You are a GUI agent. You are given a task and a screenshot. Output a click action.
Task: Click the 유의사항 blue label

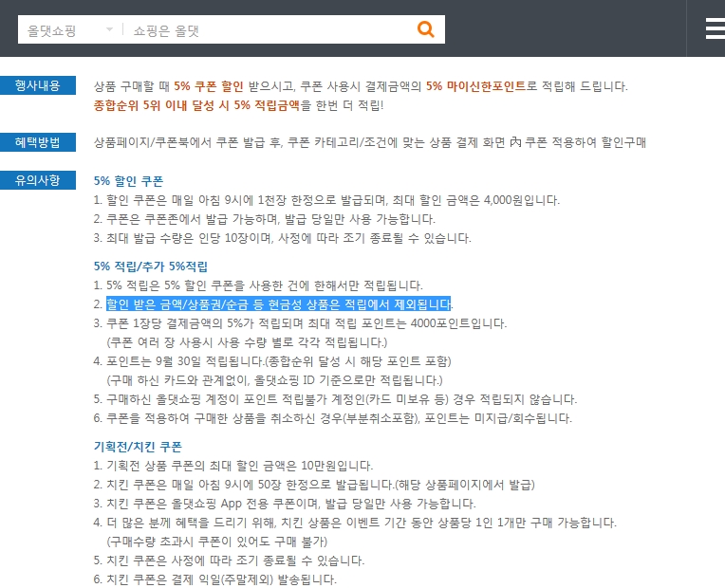coord(37,180)
